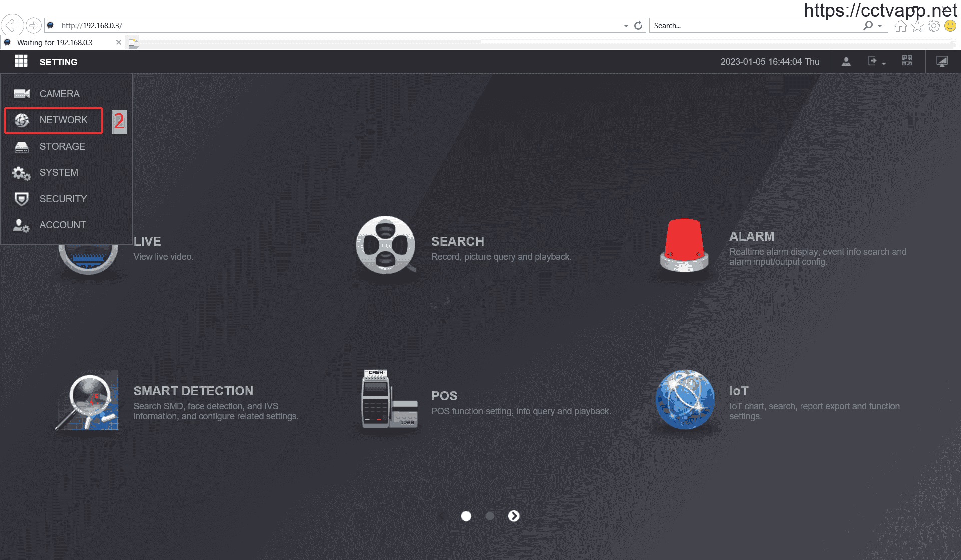Click the user account icon in header

(846, 61)
